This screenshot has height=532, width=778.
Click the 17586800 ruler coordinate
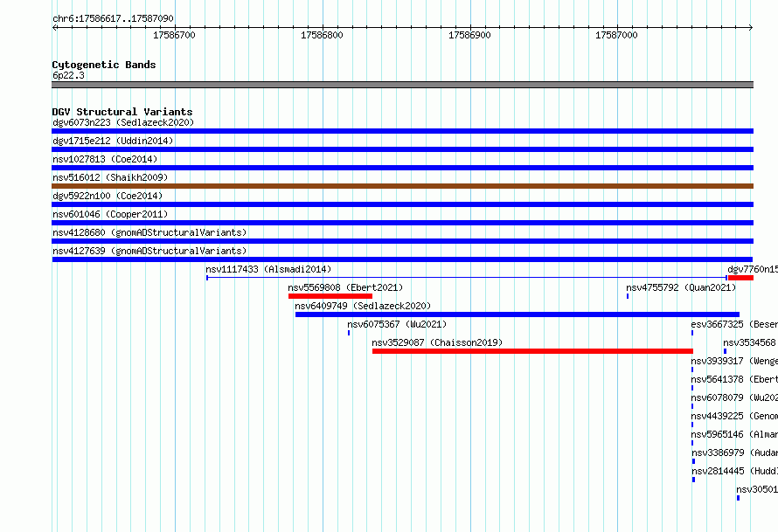click(x=322, y=35)
